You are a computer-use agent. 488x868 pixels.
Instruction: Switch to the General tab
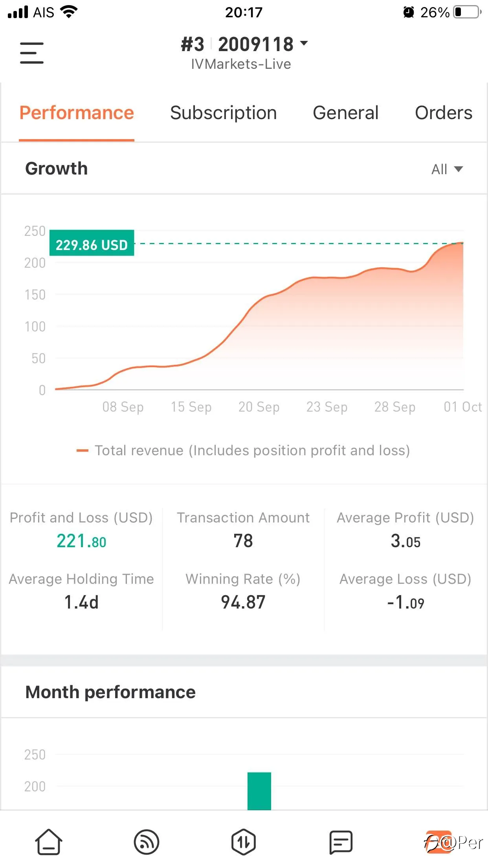pos(345,113)
